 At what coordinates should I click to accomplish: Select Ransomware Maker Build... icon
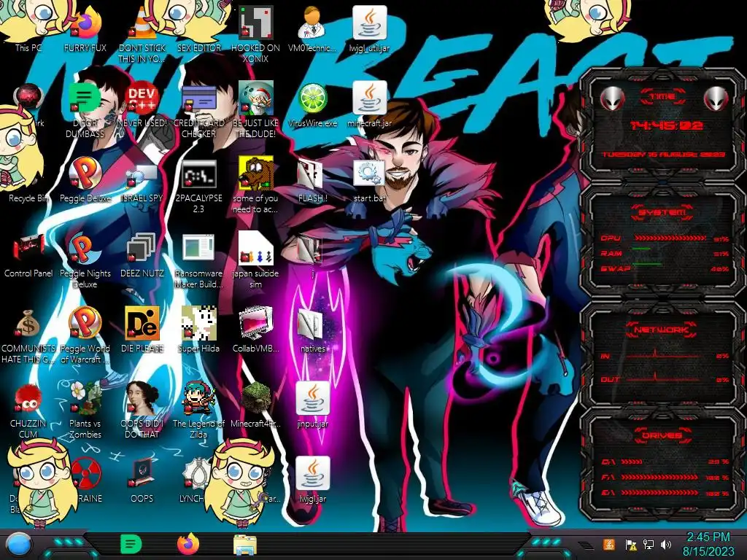(x=198, y=261)
